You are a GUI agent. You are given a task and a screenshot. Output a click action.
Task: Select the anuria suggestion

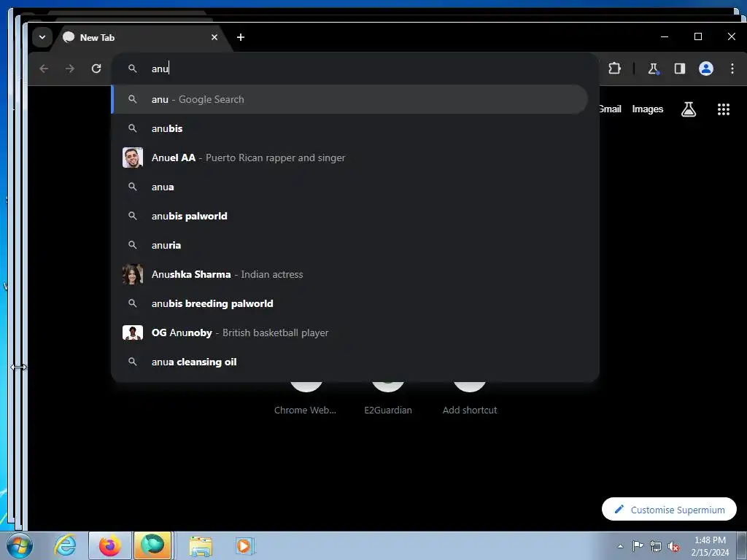point(350,245)
